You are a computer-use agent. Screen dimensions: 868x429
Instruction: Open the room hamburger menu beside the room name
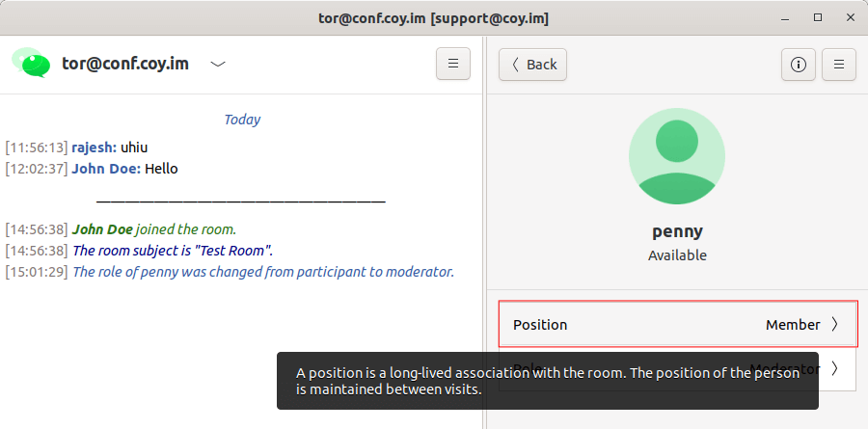453,65
